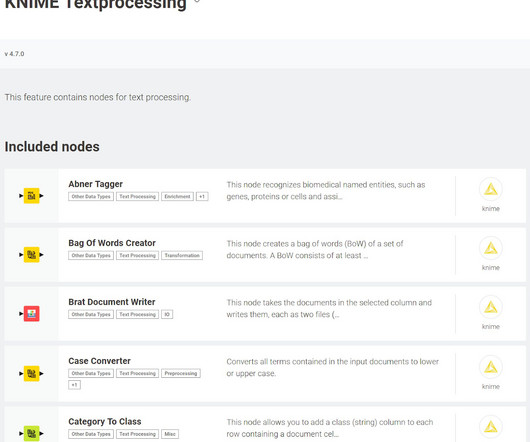This screenshot has width=530, height=442.
Task: Click the Case Converter description text
Action: tap(333, 367)
